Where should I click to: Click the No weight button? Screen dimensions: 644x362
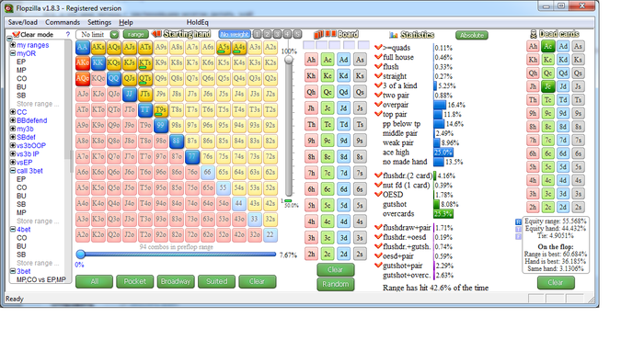coord(235,34)
